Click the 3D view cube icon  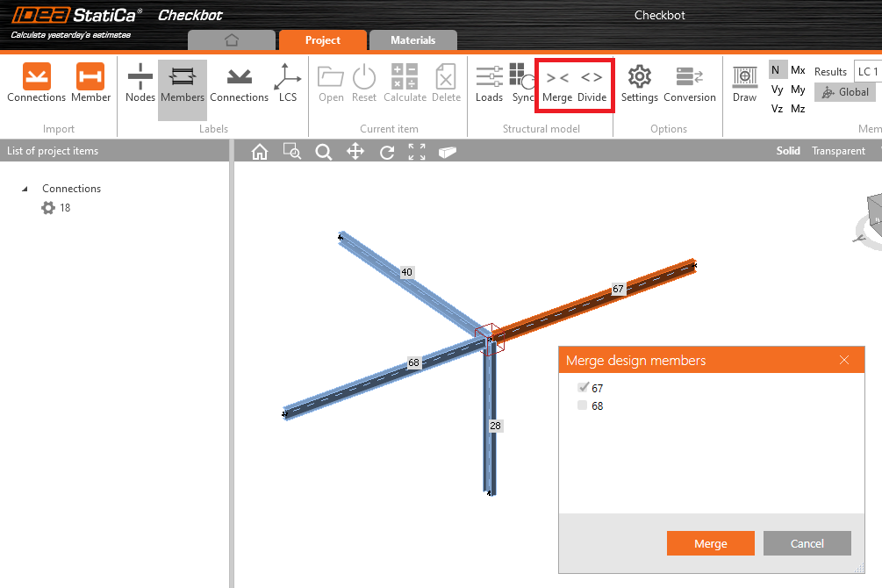448,152
